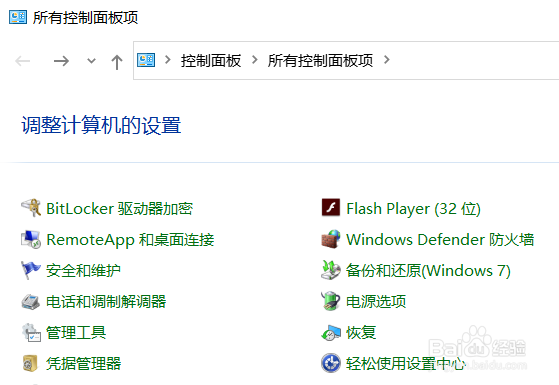The height and width of the screenshot is (385, 559).
Task: Go up one level with up arrow
Action: click(x=117, y=62)
